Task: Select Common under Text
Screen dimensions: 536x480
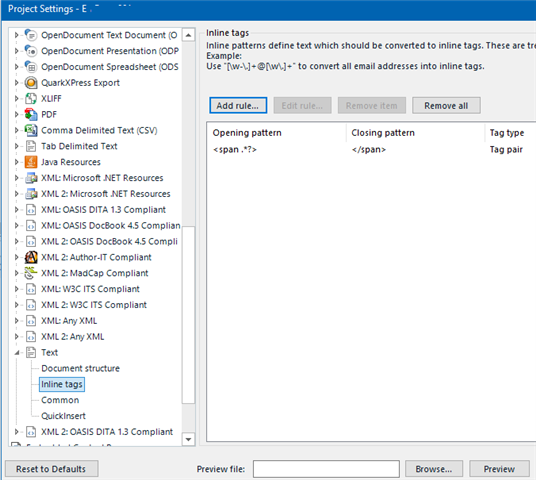Action: (x=60, y=400)
